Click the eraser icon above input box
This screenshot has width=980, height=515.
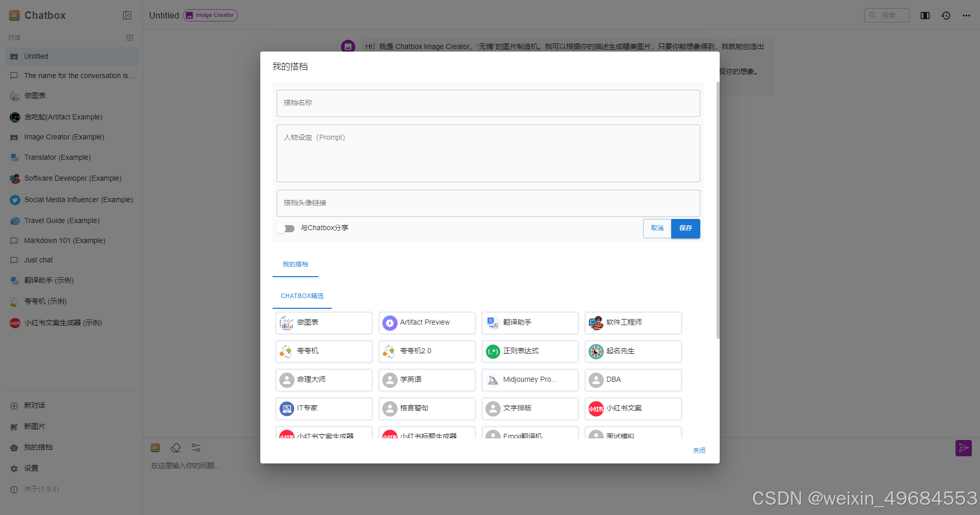(x=176, y=448)
